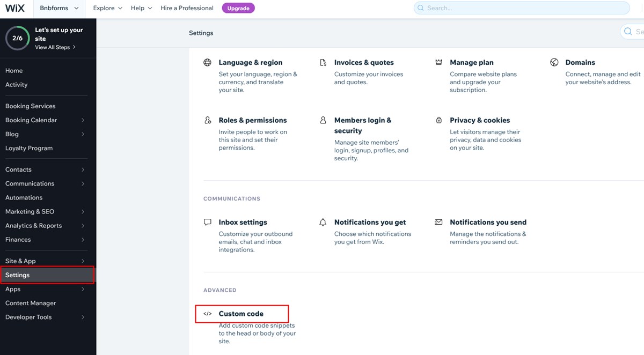Image resolution: width=644 pixels, height=355 pixels.
Task: Open Invoices & quotes settings
Action: coord(364,62)
